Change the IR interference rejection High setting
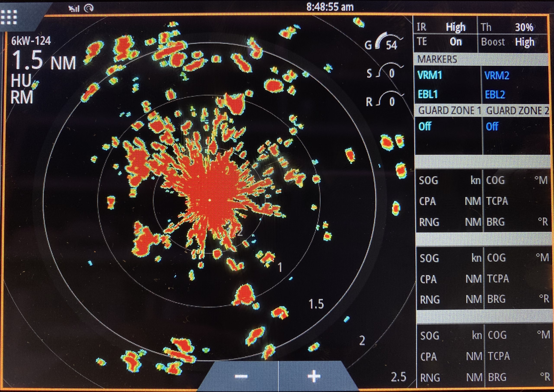Image resolution: width=554 pixels, height=392 pixels. [x=445, y=26]
